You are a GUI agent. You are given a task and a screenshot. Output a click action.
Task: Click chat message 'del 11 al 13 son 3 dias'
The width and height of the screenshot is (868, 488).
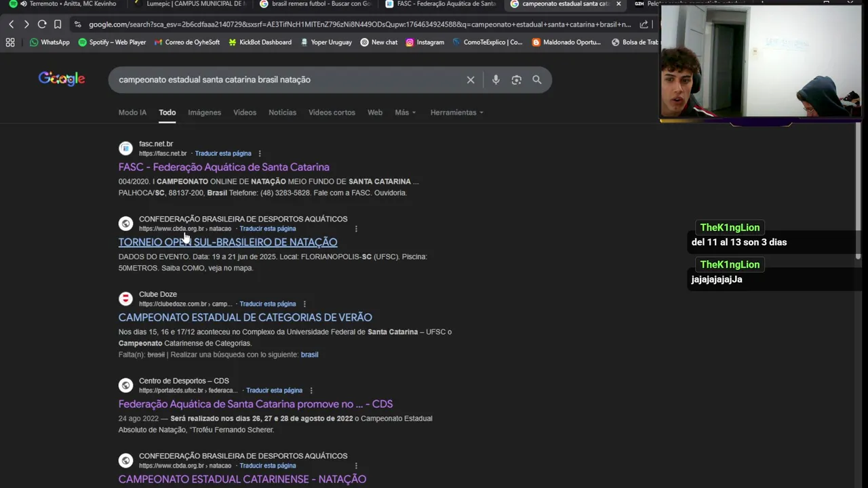[739, 243]
